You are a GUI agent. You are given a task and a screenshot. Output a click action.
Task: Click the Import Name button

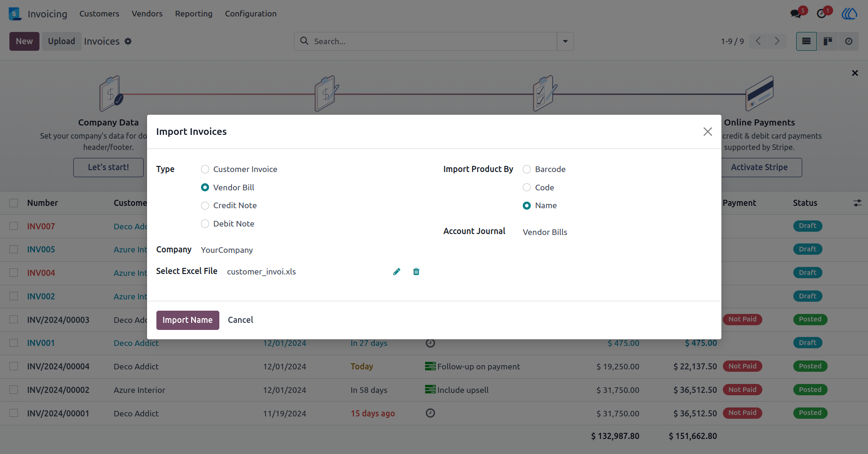[x=187, y=320]
